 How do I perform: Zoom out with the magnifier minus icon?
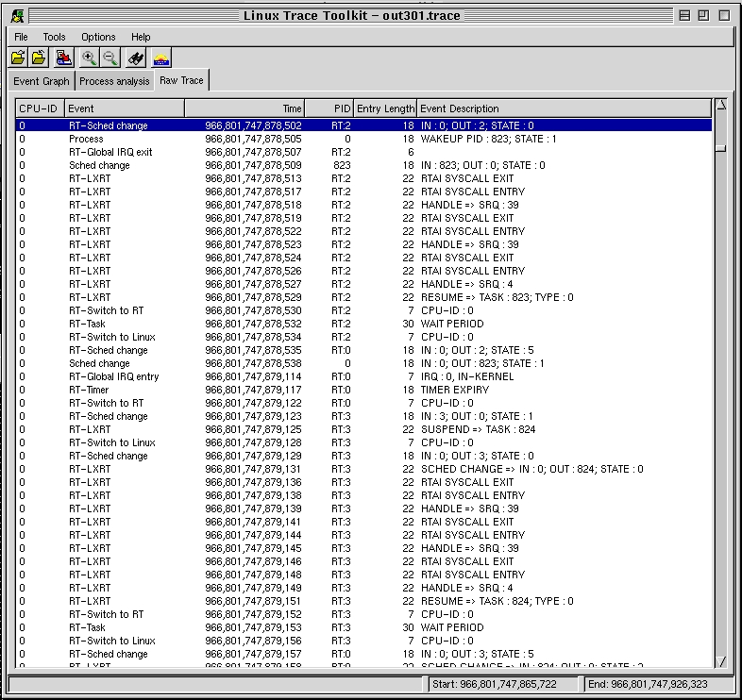click(110, 58)
